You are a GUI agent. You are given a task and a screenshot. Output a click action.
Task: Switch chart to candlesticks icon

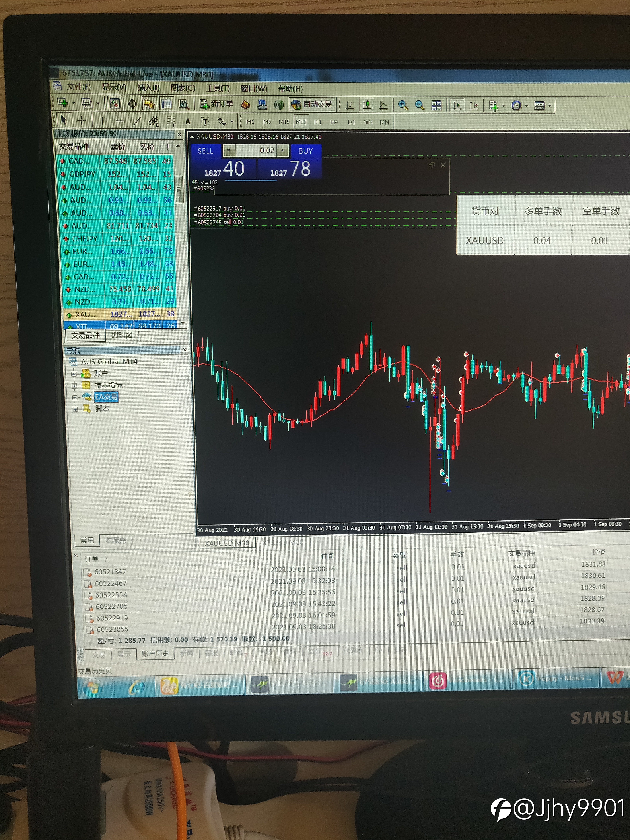[x=366, y=105]
